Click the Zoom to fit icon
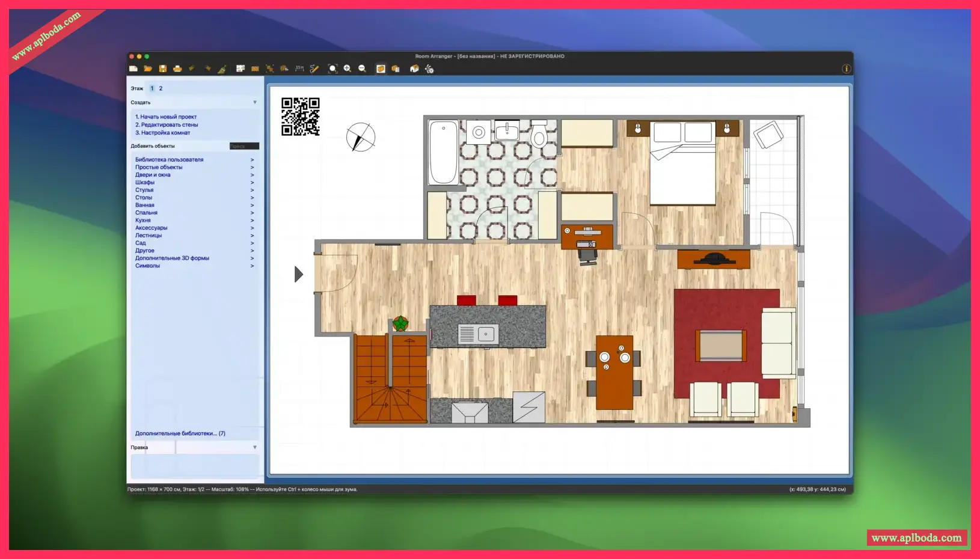This screenshot has height=559, width=980. pyautogui.click(x=334, y=69)
